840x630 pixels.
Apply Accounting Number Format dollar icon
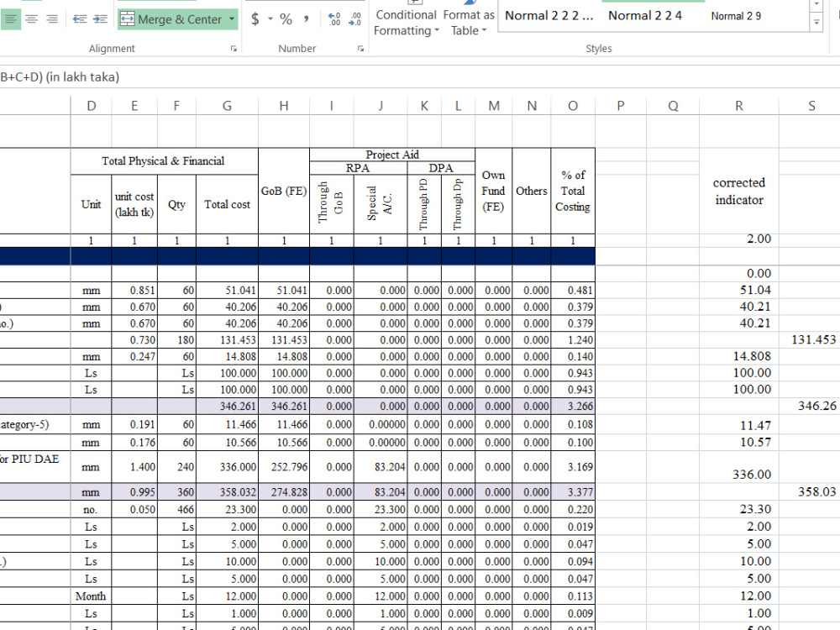click(x=255, y=19)
